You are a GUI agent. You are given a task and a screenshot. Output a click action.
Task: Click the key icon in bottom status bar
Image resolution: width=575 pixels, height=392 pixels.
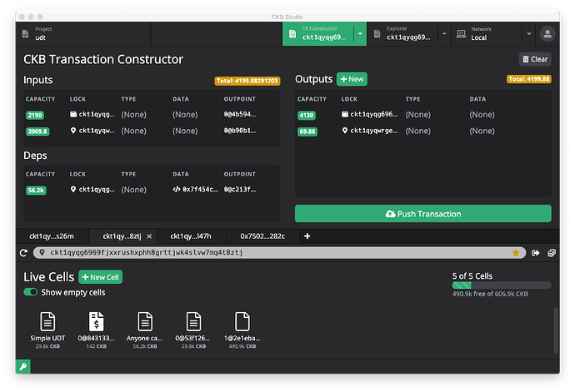23,367
